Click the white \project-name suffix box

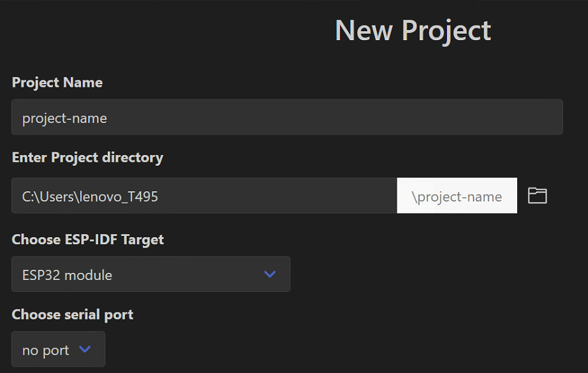pos(457,196)
